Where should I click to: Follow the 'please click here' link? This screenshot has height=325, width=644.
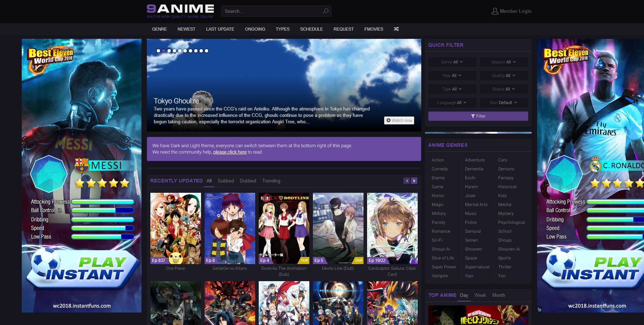[230, 152]
